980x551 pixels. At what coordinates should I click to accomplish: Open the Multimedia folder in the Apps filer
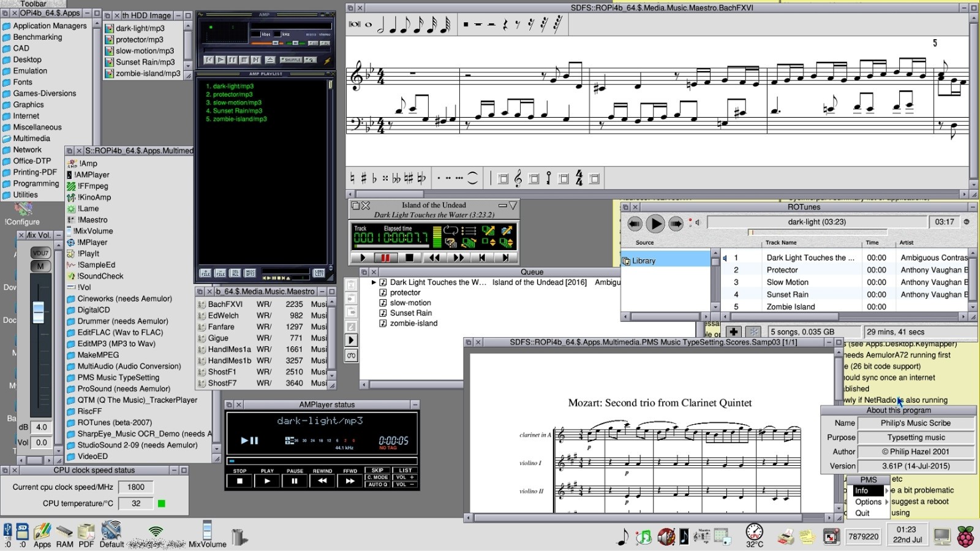pyautogui.click(x=26, y=139)
